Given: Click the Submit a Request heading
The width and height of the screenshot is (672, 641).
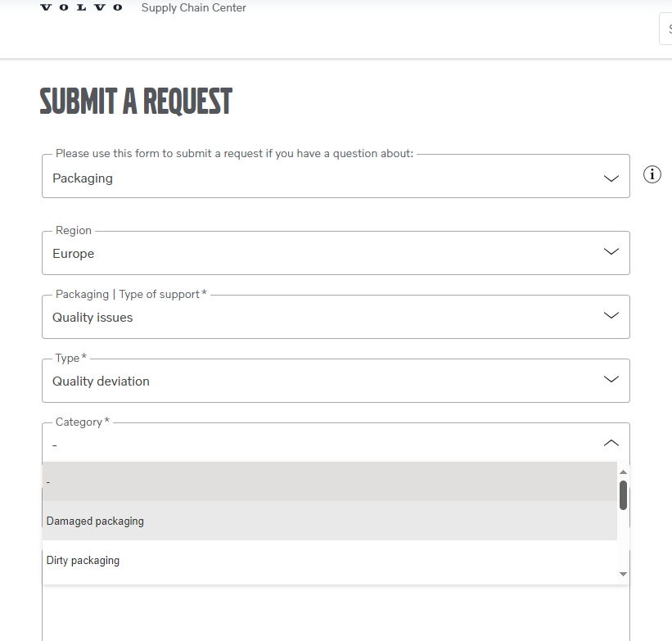Looking at the screenshot, I should click(136, 102).
